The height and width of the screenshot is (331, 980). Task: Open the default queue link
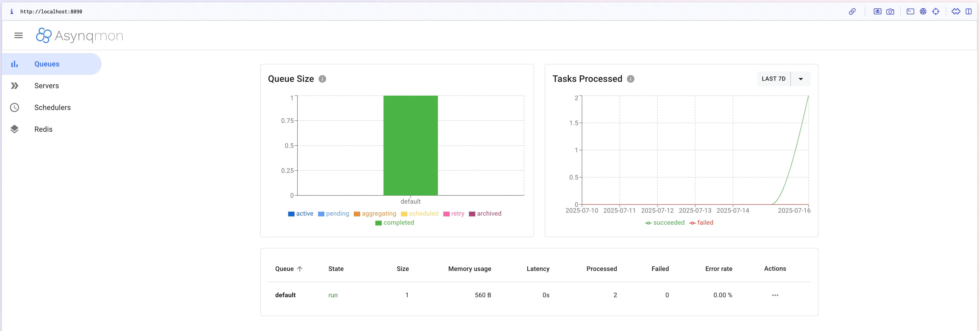(x=285, y=295)
